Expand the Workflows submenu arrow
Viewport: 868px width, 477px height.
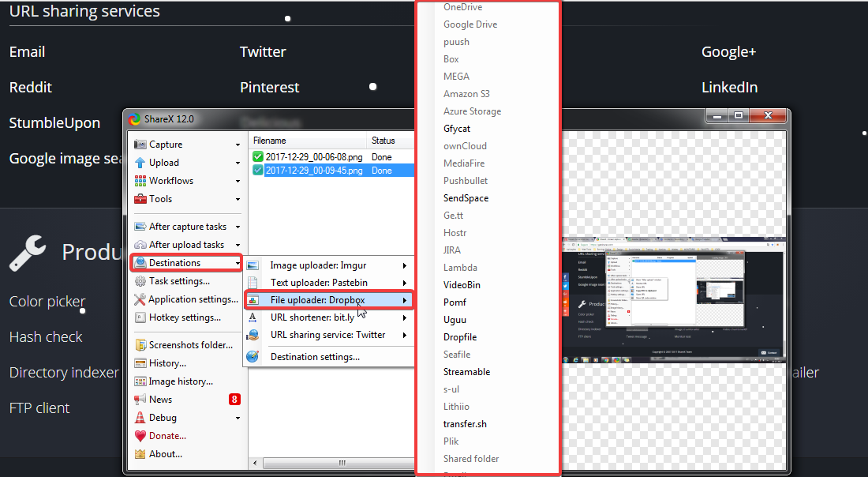click(238, 181)
